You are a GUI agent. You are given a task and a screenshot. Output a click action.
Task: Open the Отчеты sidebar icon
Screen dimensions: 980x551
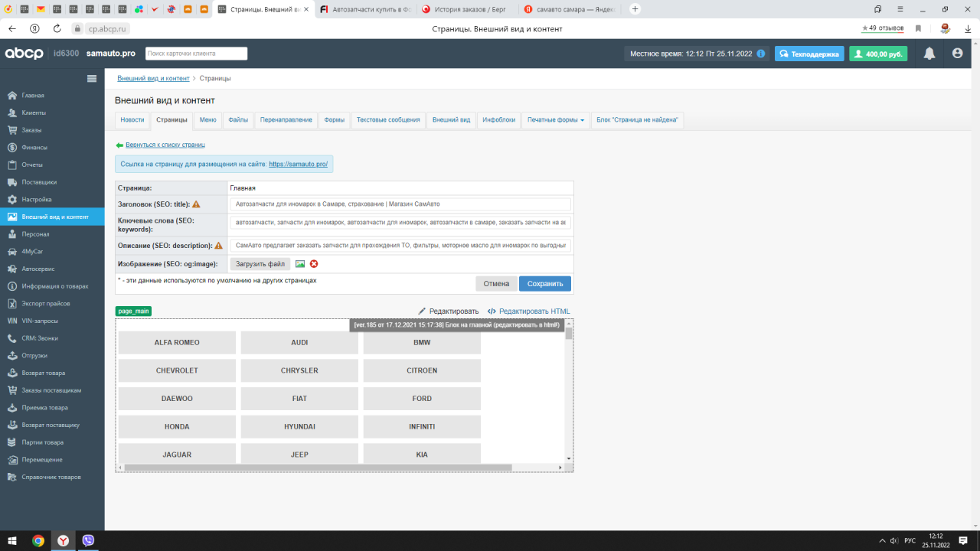(11, 165)
